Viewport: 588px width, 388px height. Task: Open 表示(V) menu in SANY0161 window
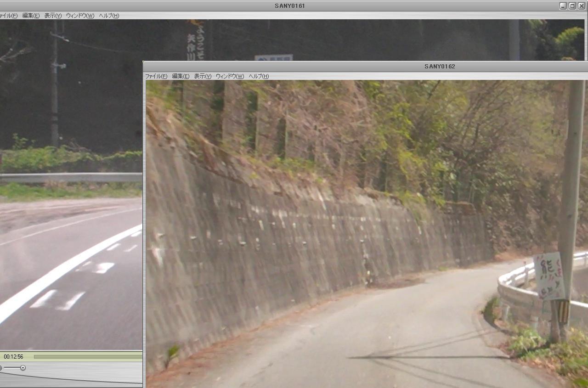tap(53, 16)
